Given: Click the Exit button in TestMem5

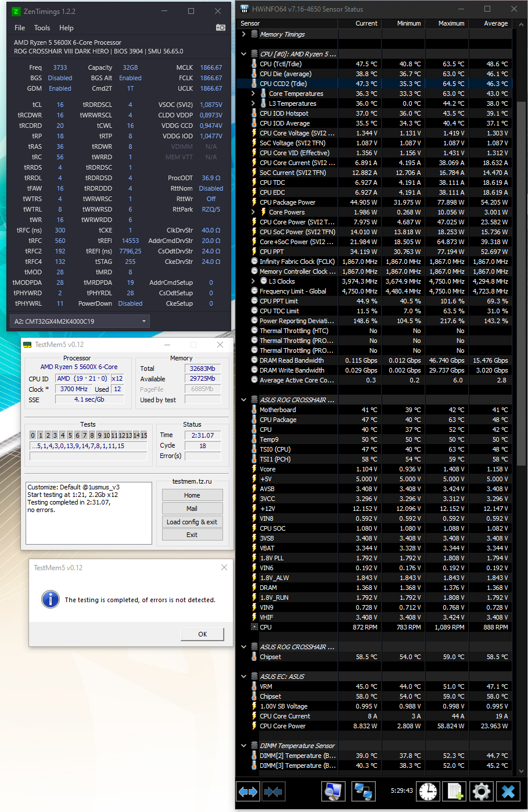Looking at the screenshot, I should coord(192,535).
